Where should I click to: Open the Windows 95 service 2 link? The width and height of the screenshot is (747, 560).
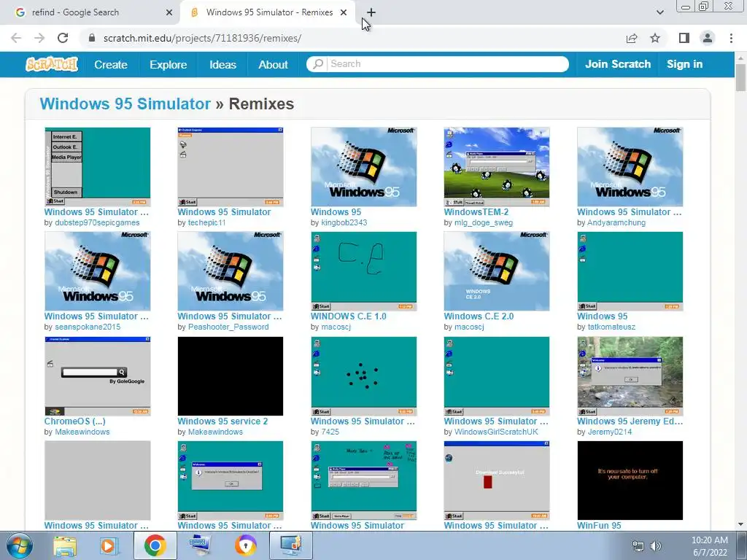[x=222, y=421]
